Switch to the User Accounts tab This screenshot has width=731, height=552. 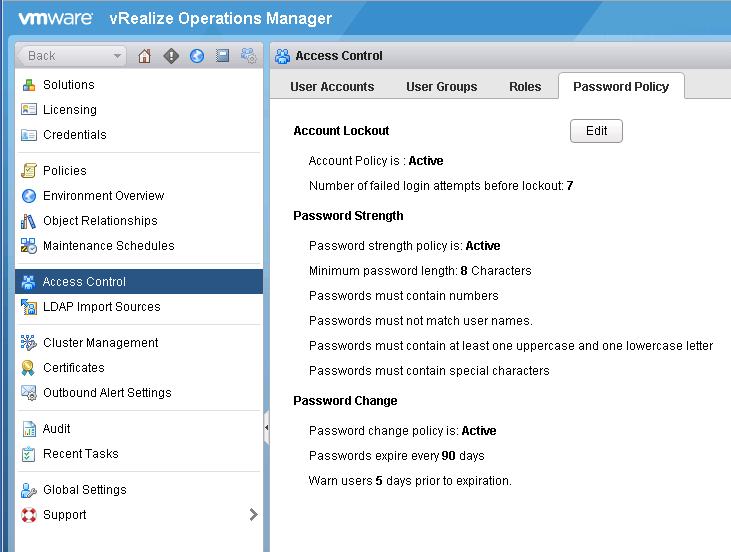point(332,87)
